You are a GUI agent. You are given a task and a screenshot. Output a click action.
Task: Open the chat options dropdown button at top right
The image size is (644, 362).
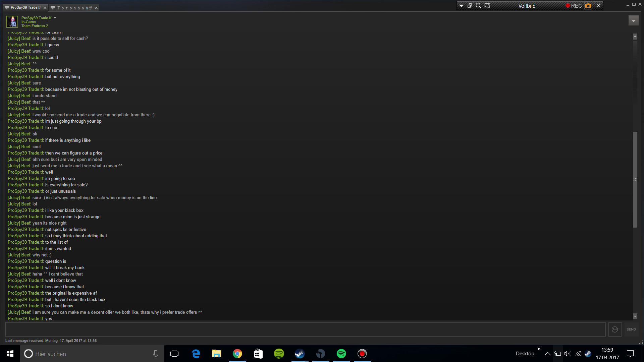pos(633,21)
